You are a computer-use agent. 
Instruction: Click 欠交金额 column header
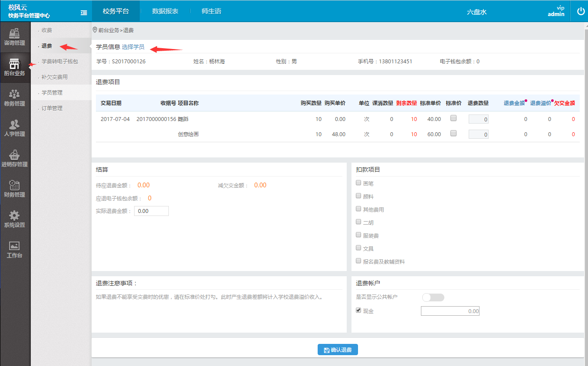[x=565, y=103]
